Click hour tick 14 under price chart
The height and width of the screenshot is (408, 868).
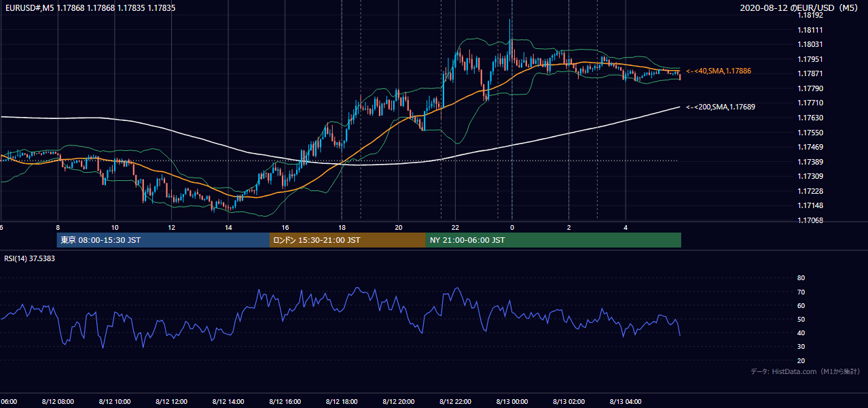(228, 228)
